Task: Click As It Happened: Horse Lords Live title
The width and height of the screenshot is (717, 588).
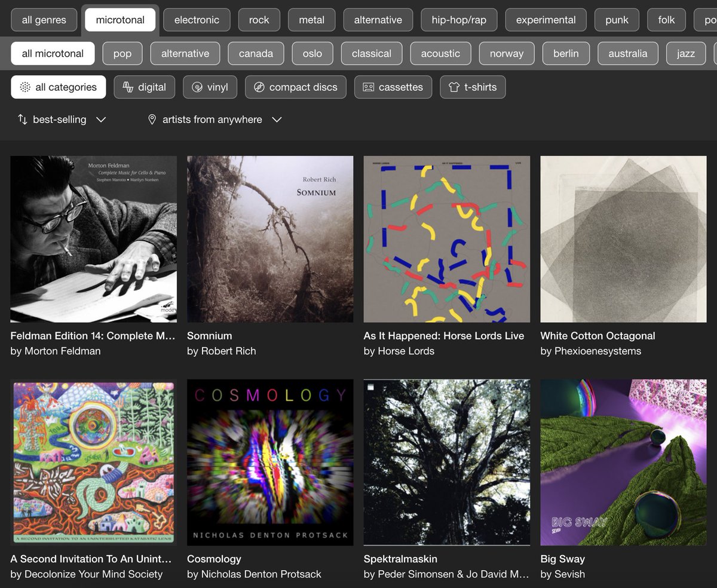Action: pyautogui.click(x=444, y=336)
